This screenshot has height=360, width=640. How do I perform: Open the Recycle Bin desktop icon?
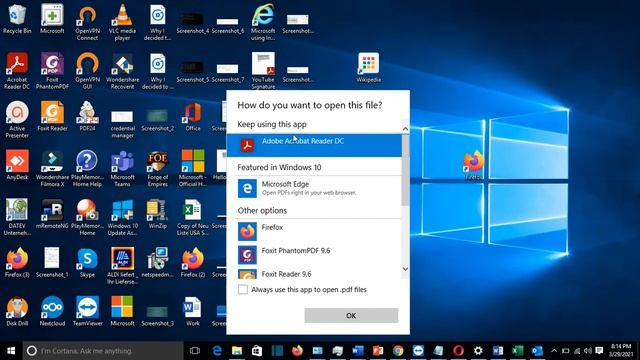pos(17,19)
